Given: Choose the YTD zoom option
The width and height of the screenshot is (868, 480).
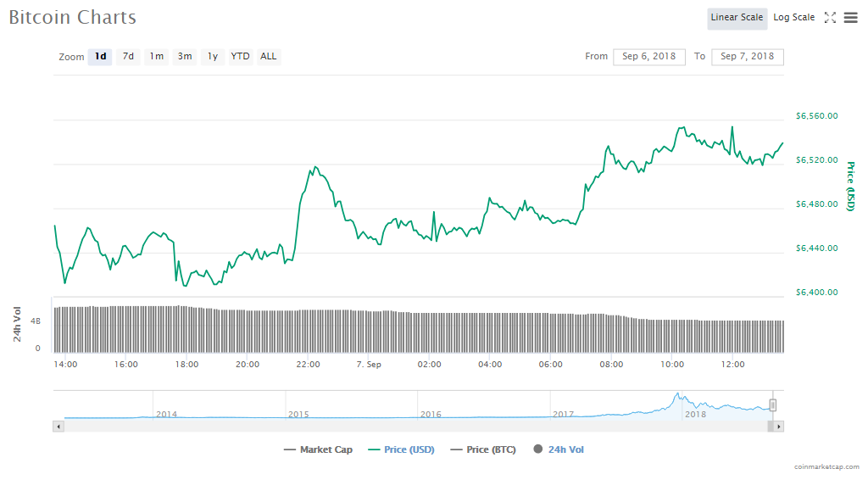Looking at the screenshot, I should 240,57.
